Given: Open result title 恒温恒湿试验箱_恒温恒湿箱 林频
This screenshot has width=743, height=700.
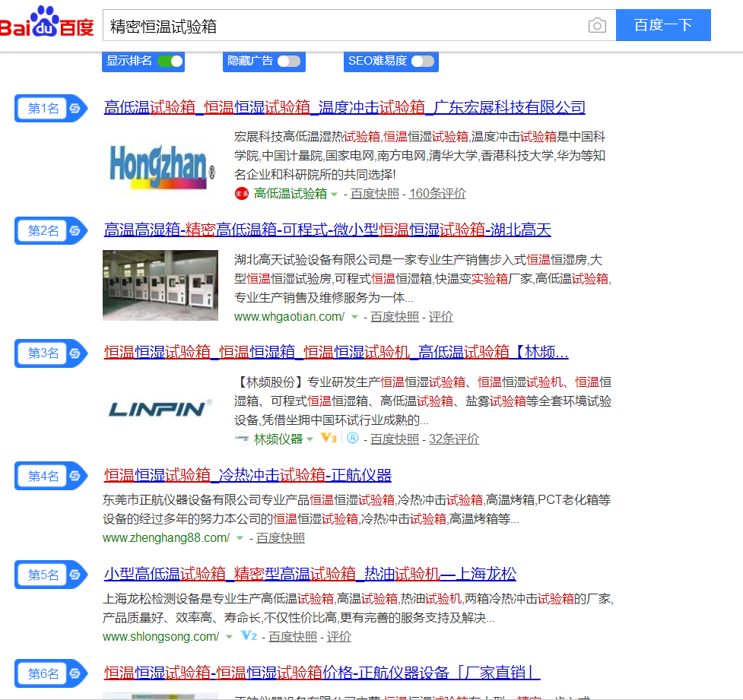Looking at the screenshot, I should click(x=336, y=353).
